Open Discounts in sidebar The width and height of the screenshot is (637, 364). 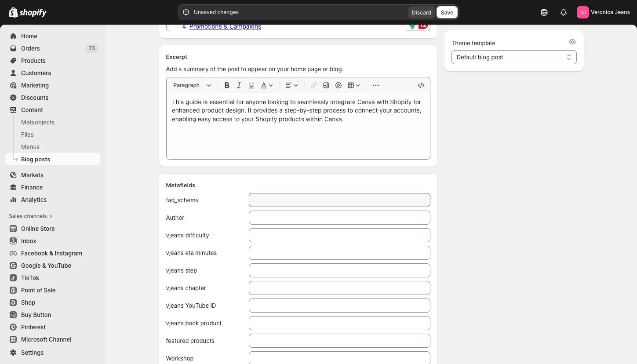pos(35,98)
